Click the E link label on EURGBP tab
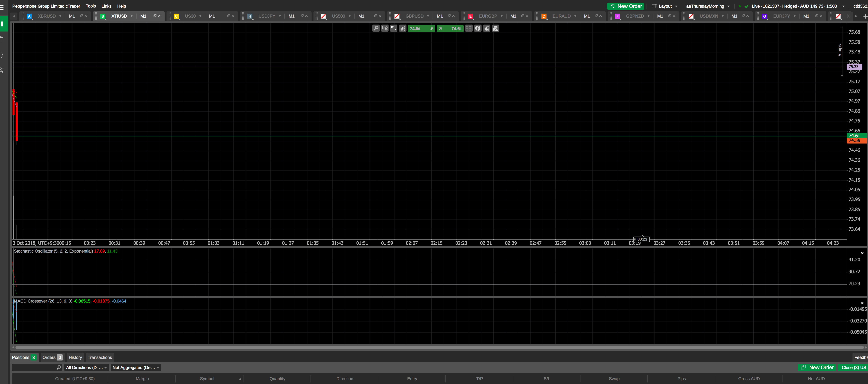The image size is (868, 384). pyautogui.click(x=470, y=16)
